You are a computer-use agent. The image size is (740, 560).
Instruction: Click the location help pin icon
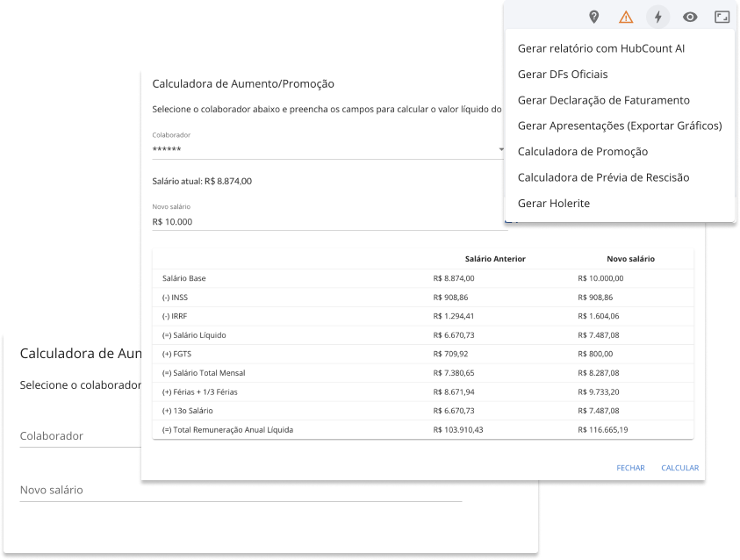(x=593, y=18)
